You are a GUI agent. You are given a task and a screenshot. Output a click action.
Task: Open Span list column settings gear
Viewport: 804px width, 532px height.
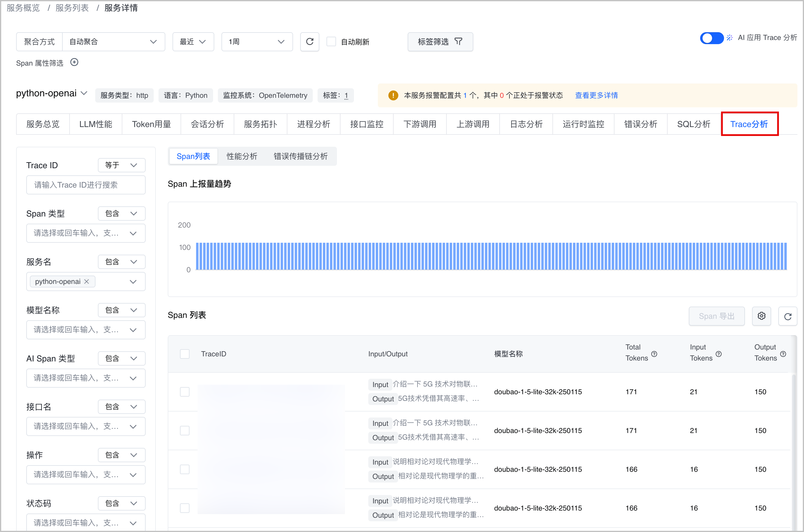click(x=761, y=316)
